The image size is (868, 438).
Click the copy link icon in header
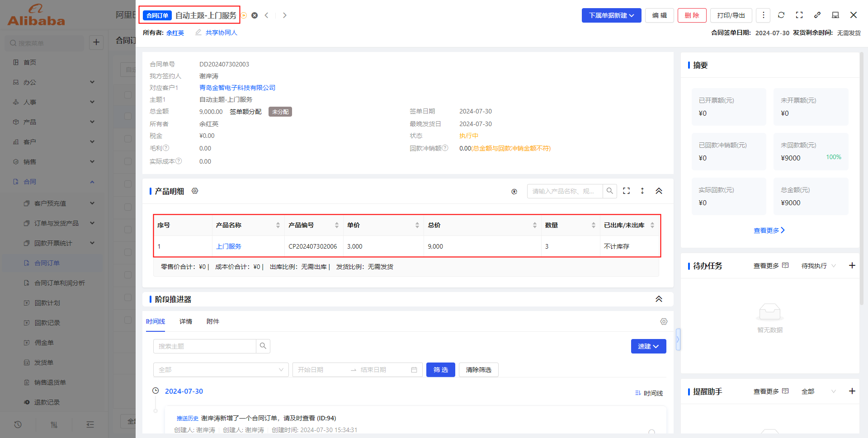(x=817, y=15)
